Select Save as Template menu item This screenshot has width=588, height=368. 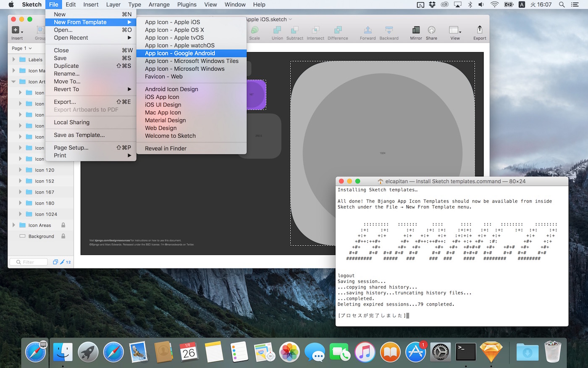click(x=79, y=135)
